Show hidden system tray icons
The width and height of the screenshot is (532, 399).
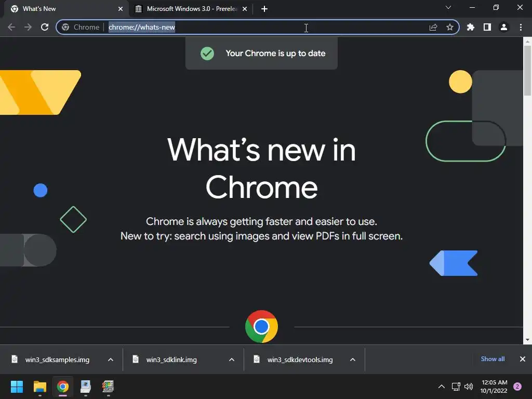coord(442,387)
